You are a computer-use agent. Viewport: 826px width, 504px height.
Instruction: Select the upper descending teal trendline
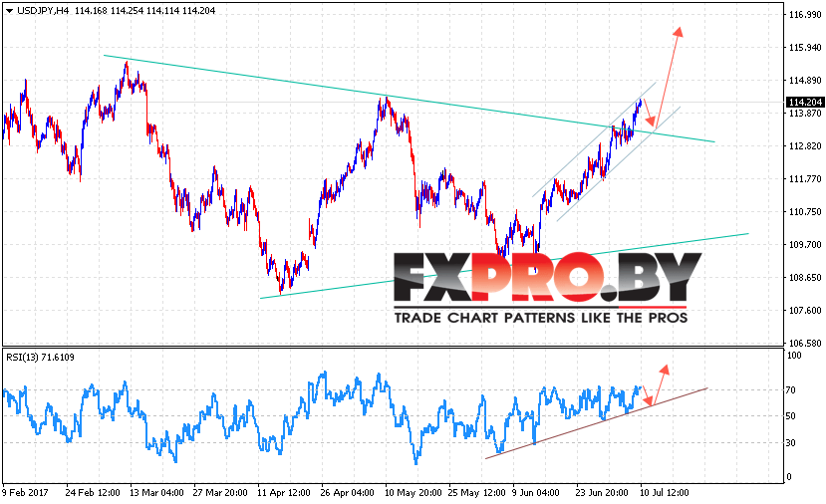(409, 99)
